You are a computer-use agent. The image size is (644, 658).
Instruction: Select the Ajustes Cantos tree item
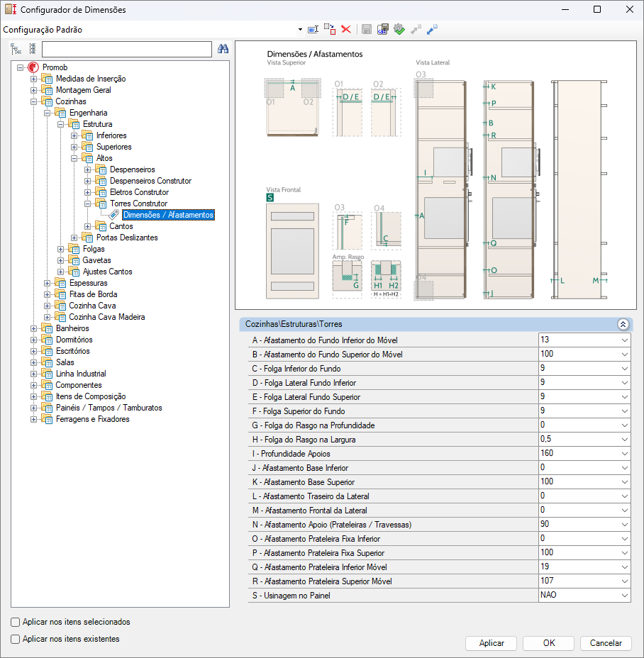point(108,272)
